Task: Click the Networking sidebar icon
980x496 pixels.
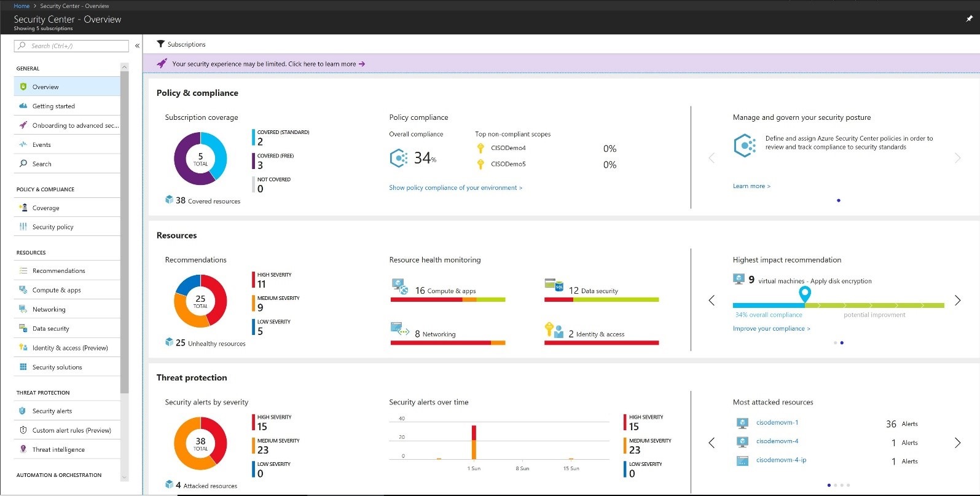Action: coord(23,309)
